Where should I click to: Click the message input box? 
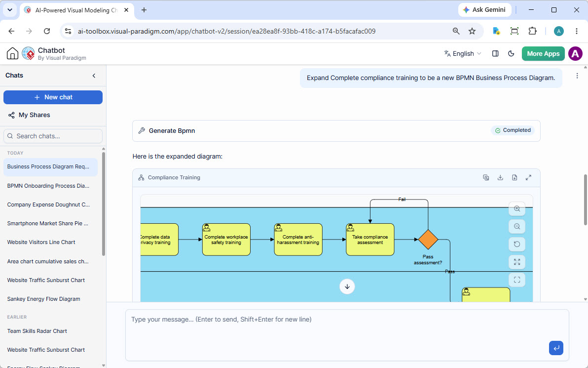[x=347, y=335]
